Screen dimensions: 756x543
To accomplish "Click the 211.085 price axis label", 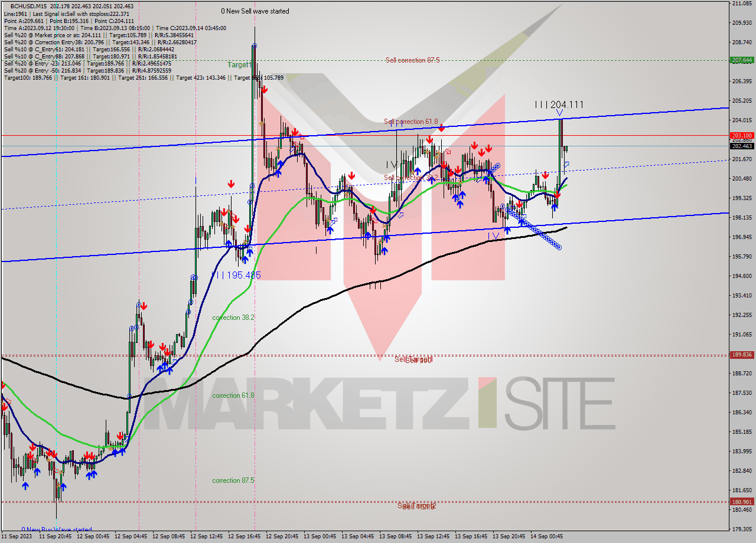I will 742,4.
